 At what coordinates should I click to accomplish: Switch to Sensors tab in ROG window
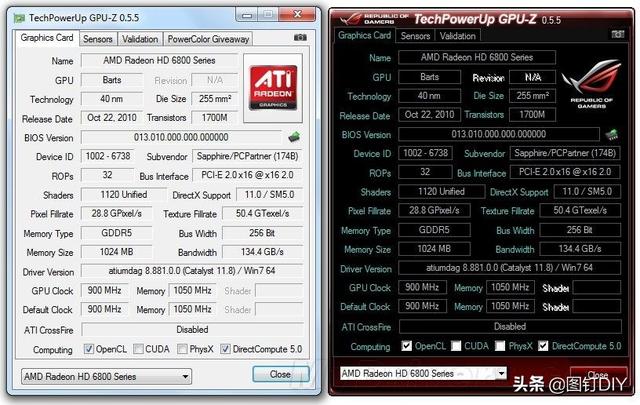click(415, 36)
